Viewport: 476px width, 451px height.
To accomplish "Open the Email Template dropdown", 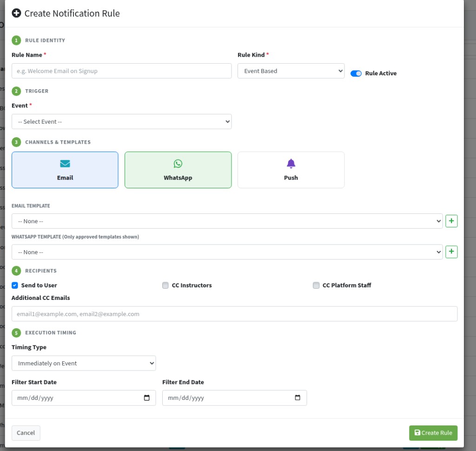I will click(x=227, y=221).
